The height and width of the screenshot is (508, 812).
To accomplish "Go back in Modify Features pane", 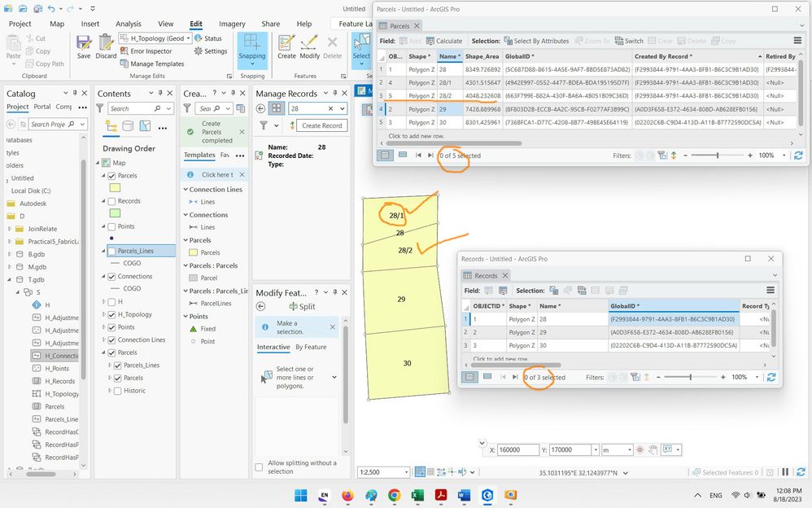I will (x=261, y=306).
